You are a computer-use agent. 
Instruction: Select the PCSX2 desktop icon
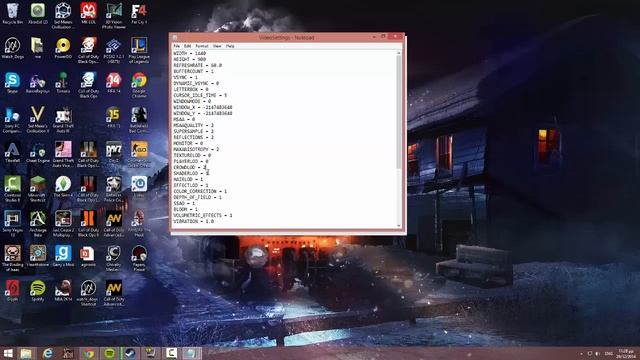pos(114,50)
